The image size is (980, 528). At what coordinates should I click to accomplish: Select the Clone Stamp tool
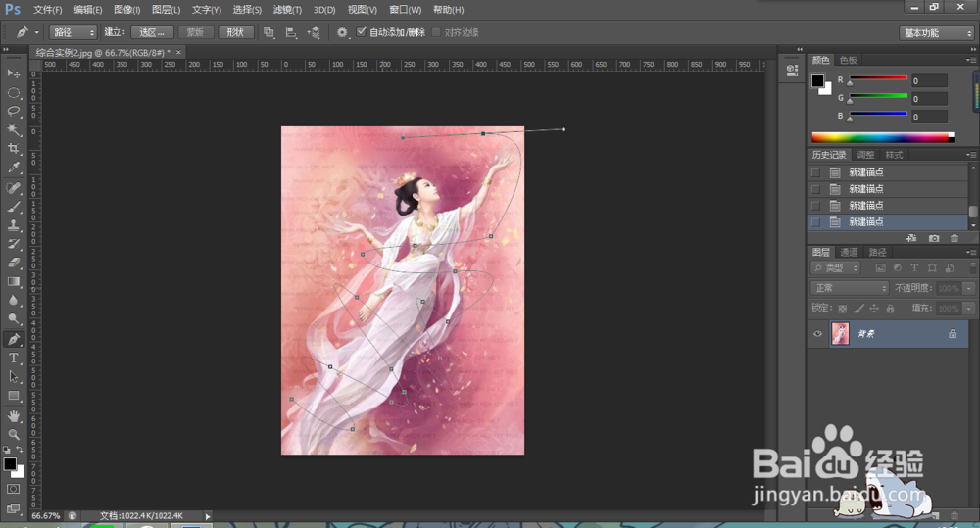pos(13,225)
